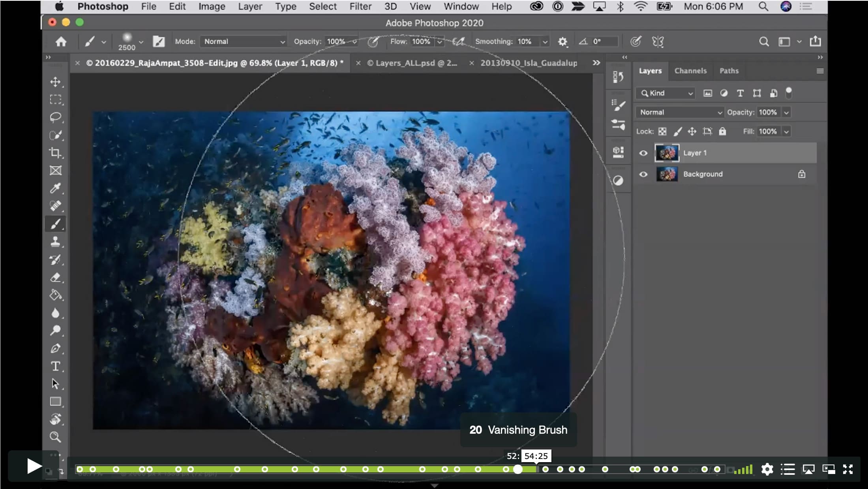The image size is (868, 489).
Task: Select the Zoom tool in toolbar
Action: point(55,437)
